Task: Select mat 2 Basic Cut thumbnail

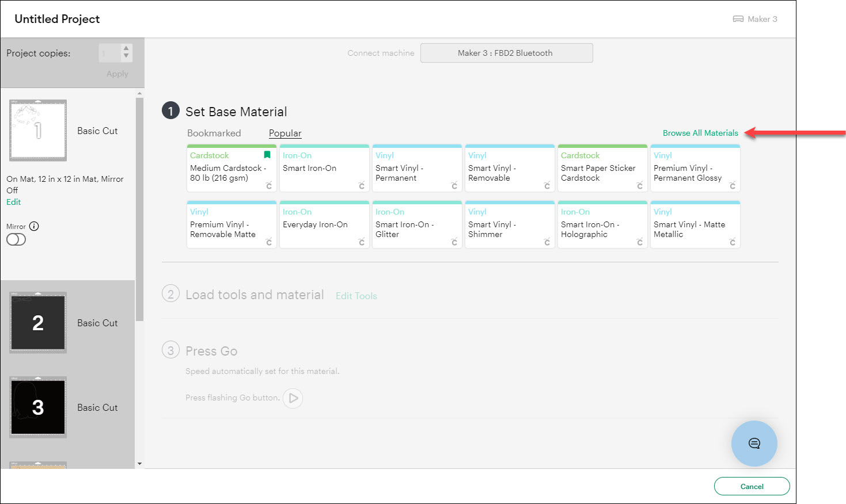Action: 38,323
